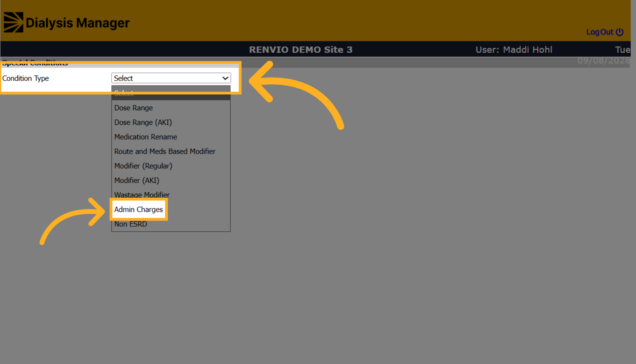This screenshot has width=636, height=364.
Task: Choose the Dose Range option
Action: coord(171,108)
